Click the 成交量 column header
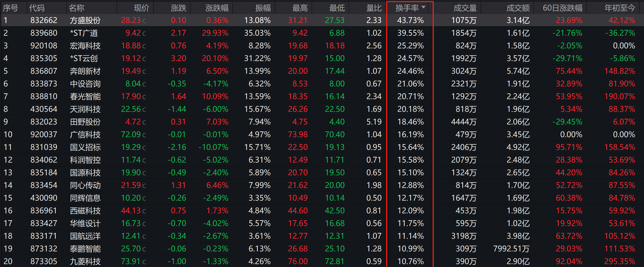Image resolution: width=644 pixels, height=267 pixels. coord(465,8)
